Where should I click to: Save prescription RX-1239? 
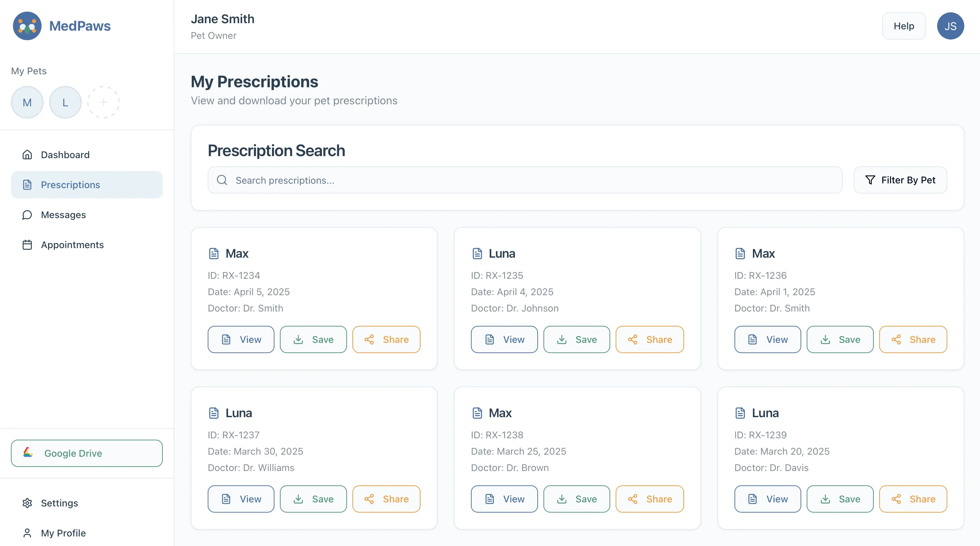[840, 499]
